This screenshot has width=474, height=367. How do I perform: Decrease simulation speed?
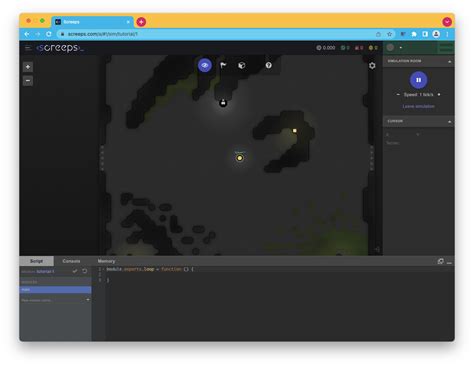[x=398, y=95]
